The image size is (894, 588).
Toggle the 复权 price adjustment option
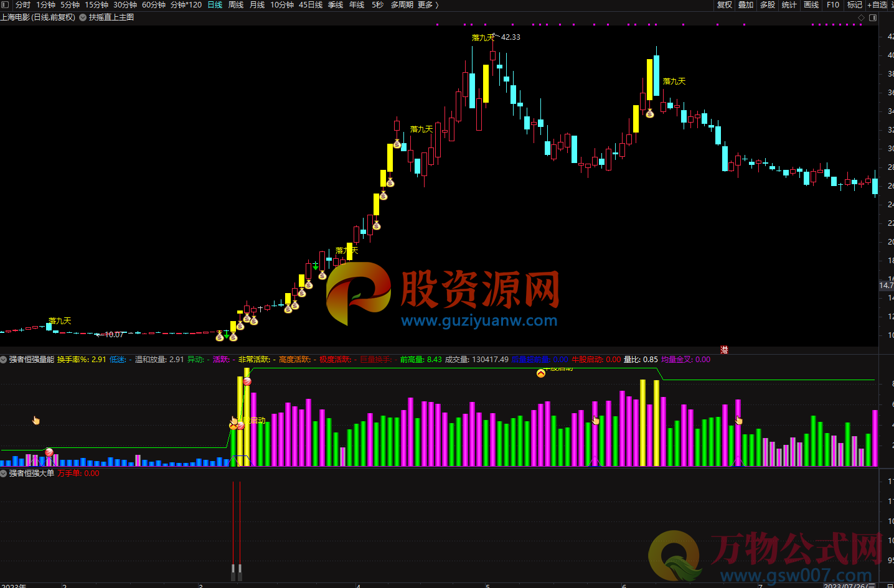coord(725,5)
